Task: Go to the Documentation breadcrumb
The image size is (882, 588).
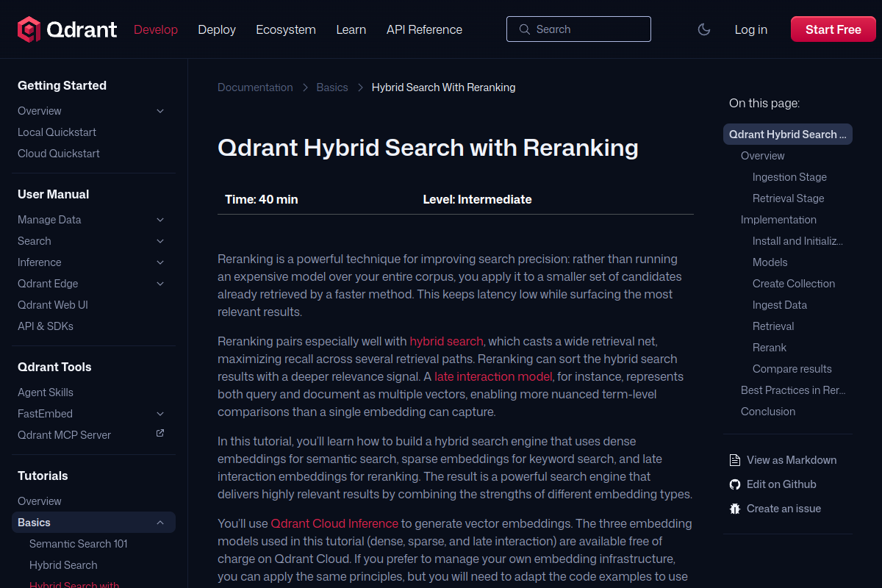Action: pyautogui.click(x=255, y=87)
